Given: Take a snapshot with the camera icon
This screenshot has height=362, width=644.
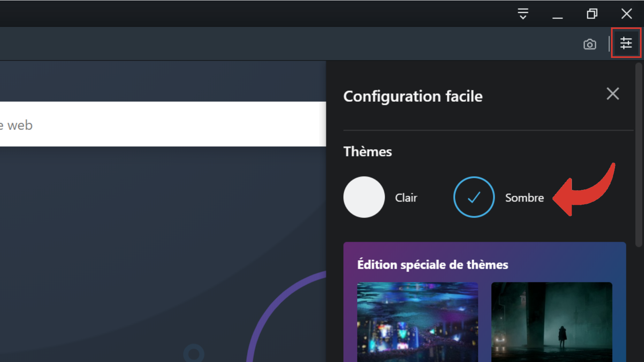Looking at the screenshot, I should pyautogui.click(x=590, y=44).
